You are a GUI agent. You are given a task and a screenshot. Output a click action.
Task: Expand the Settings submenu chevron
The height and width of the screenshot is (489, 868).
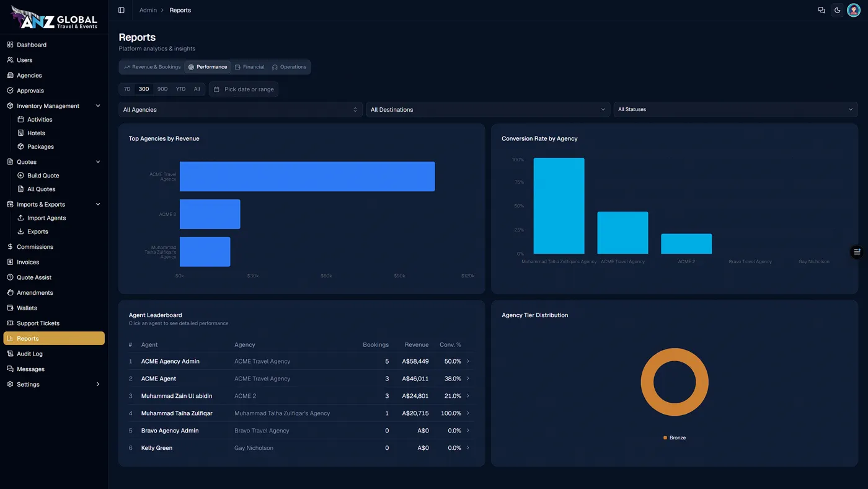pyautogui.click(x=98, y=384)
